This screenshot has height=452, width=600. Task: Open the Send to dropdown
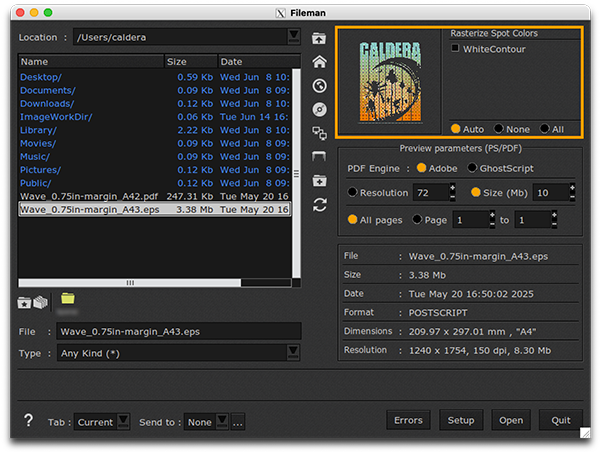pos(221,421)
